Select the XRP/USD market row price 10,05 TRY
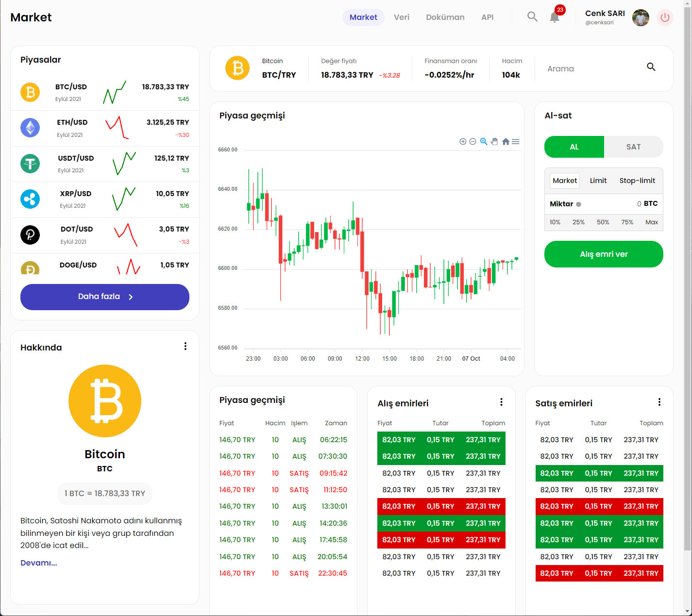 click(172, 194)
